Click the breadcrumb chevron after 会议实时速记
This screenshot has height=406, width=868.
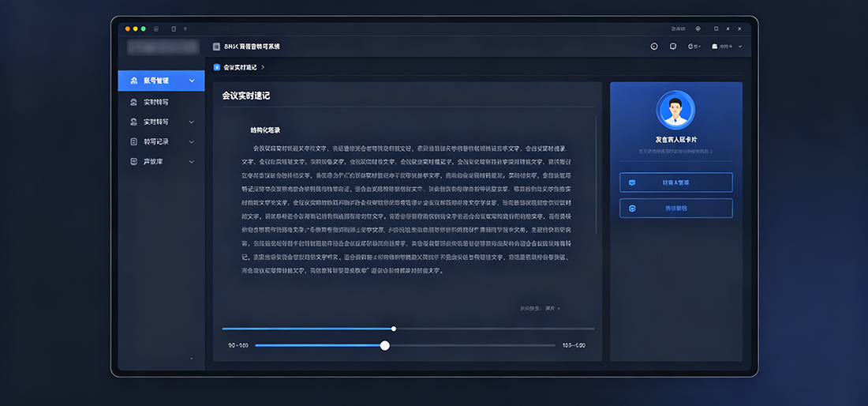(263, 67)
